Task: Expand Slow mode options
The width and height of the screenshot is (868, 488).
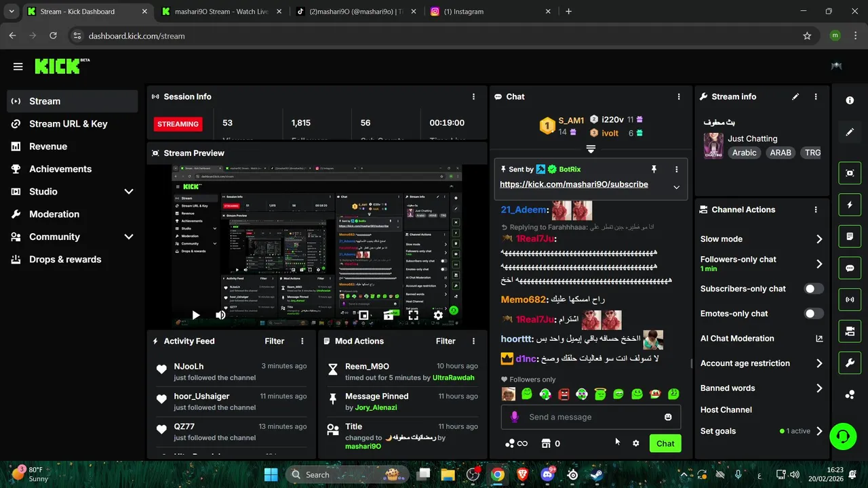Action: point(818,239)
